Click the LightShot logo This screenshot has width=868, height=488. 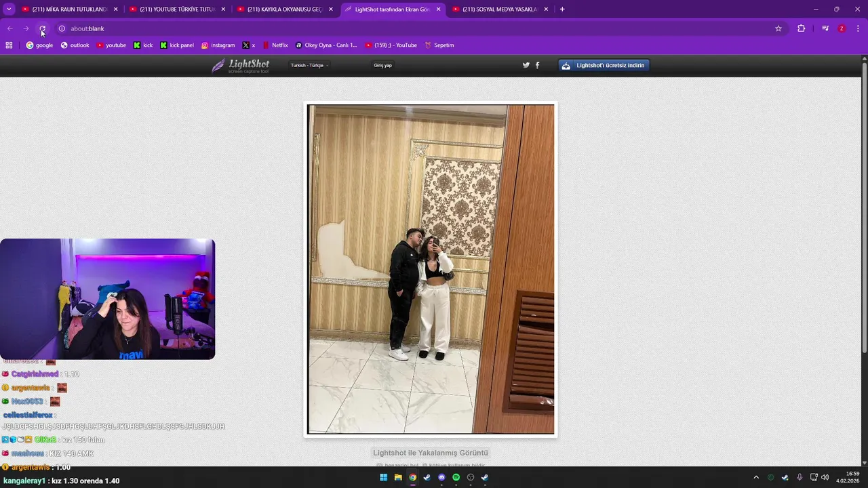(241, 66)
